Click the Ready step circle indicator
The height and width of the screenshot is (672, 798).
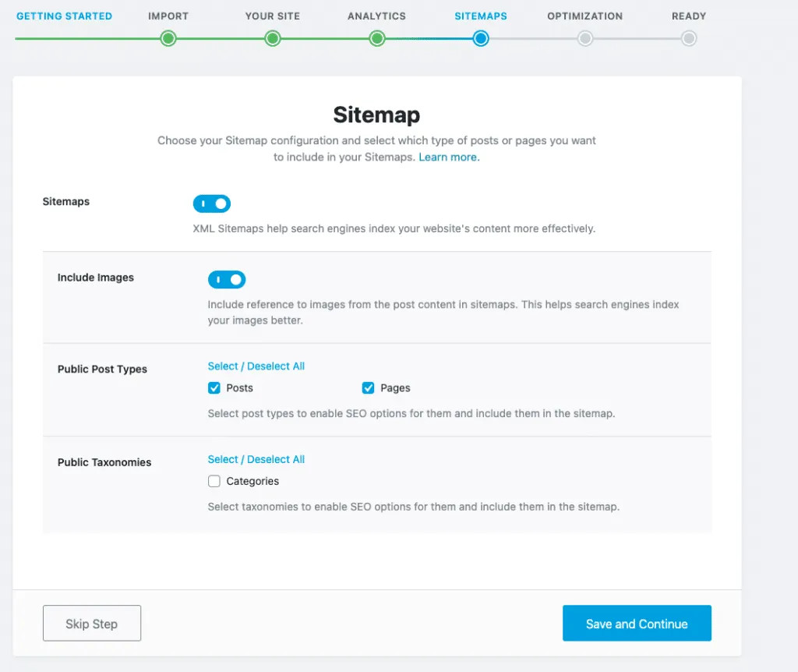point(689,37)
